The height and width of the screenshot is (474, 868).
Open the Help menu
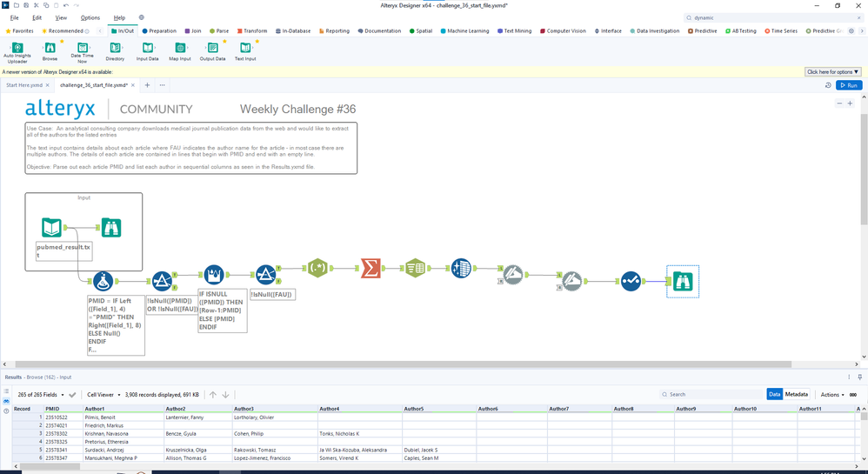click(x=119, y=17)
